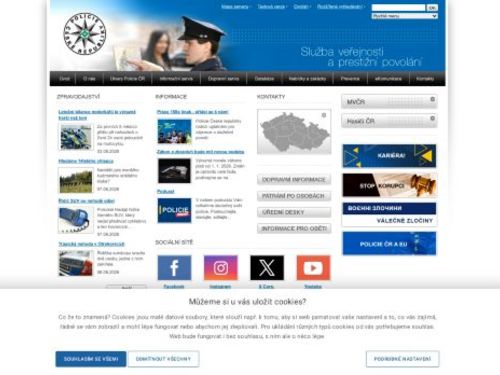Open the meadow field news thumbnail
This screenshot has width=500, height=375.
[76, 181]
